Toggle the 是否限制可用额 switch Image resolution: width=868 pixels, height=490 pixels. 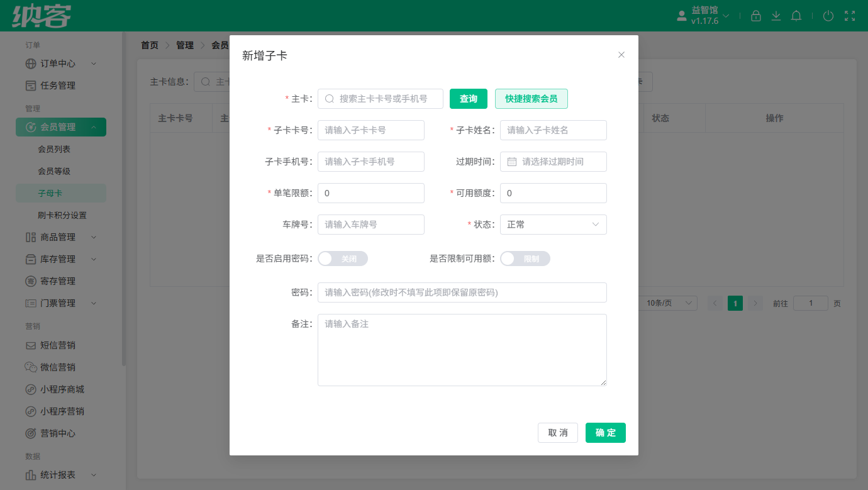tap(525, 259)
